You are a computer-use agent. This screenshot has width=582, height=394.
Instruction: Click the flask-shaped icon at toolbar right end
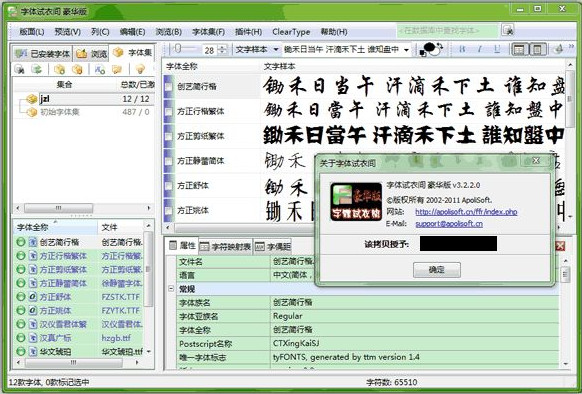click(558, 49)
